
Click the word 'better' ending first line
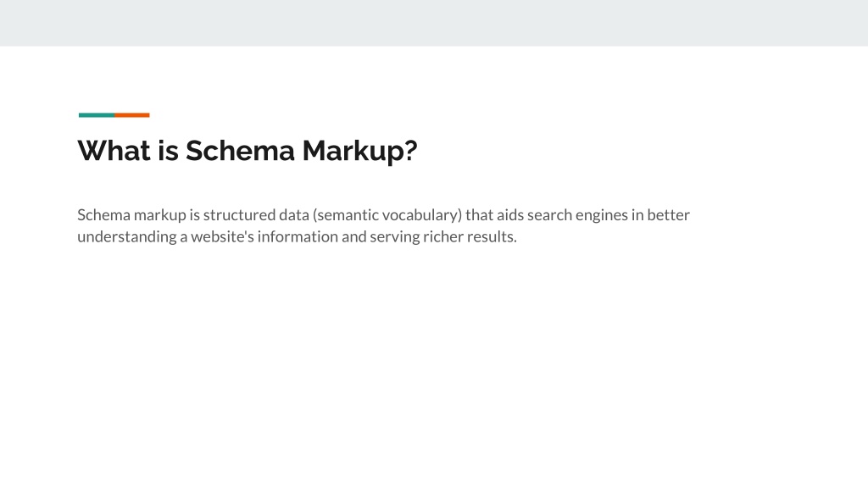668,214
